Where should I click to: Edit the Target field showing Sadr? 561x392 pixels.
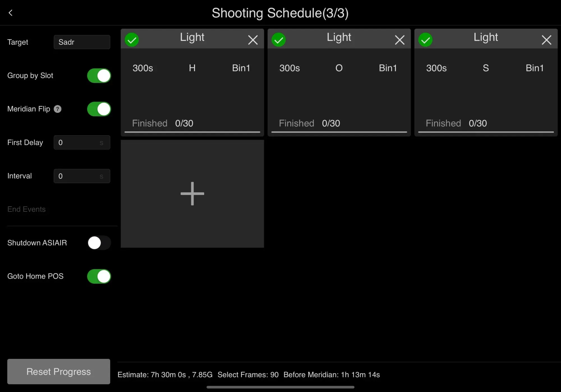82,42
